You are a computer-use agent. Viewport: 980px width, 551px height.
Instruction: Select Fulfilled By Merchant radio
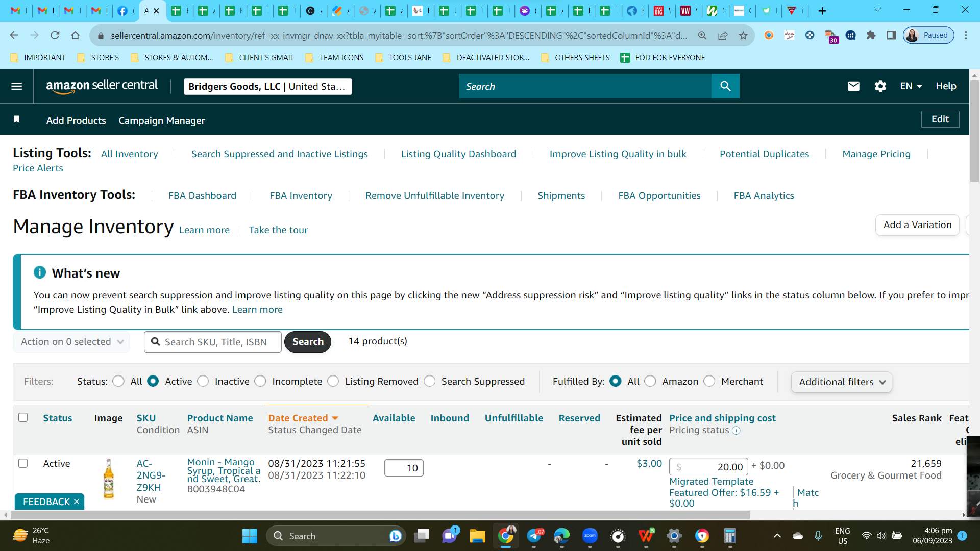(709, 381)
